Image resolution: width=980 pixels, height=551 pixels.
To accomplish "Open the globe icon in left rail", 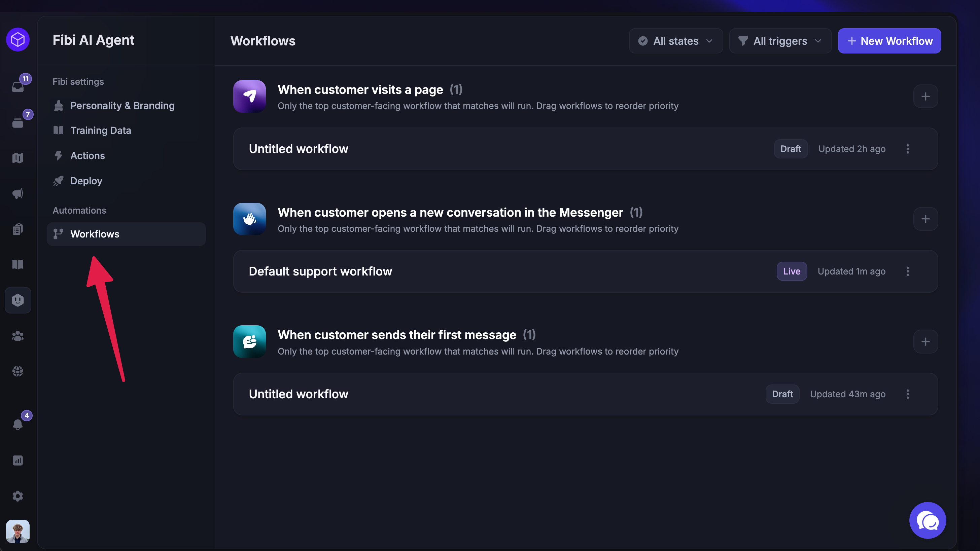I will coord(18,371).
